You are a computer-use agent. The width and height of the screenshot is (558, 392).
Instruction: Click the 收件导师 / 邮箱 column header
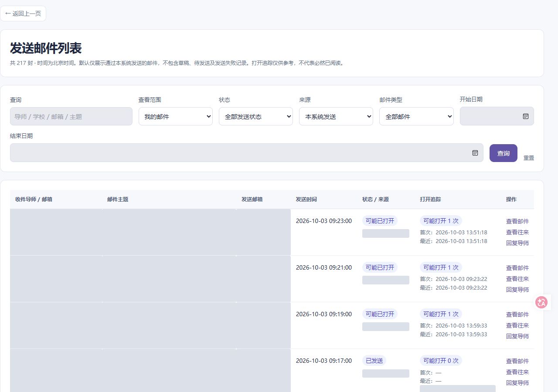point(34,199)
